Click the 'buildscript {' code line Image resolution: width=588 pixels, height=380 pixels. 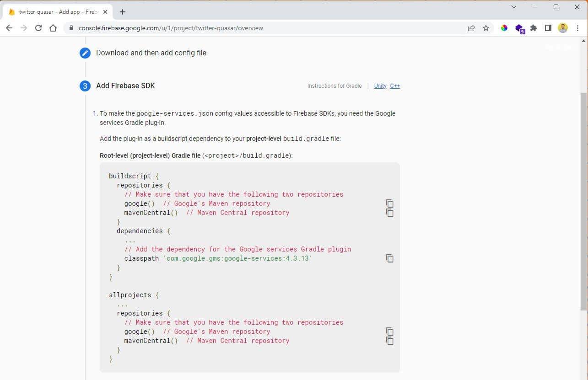pos(134,176)
